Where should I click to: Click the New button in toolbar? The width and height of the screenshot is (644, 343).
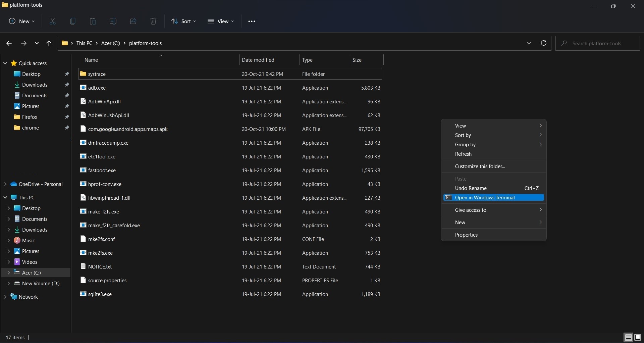click(22, 21)
